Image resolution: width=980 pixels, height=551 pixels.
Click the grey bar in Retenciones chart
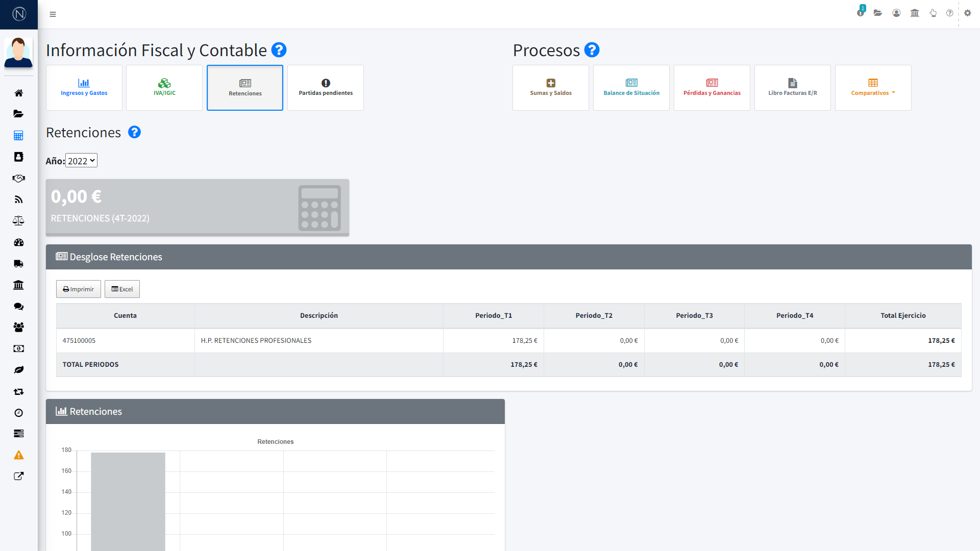128,500
